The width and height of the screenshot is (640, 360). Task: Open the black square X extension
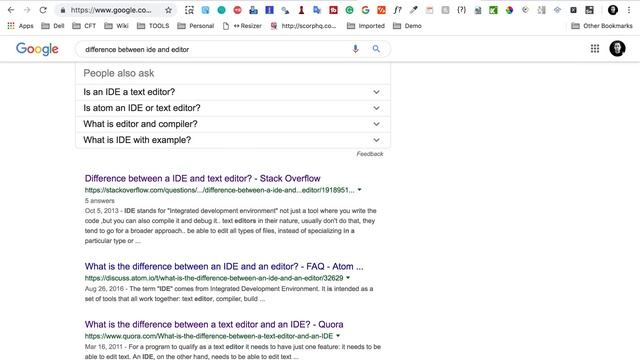pyautogui.click(x=573, y=10)
